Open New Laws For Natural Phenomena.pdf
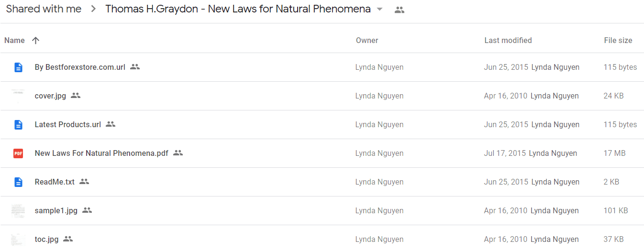 pyautogui.click(x=101, y=153)
